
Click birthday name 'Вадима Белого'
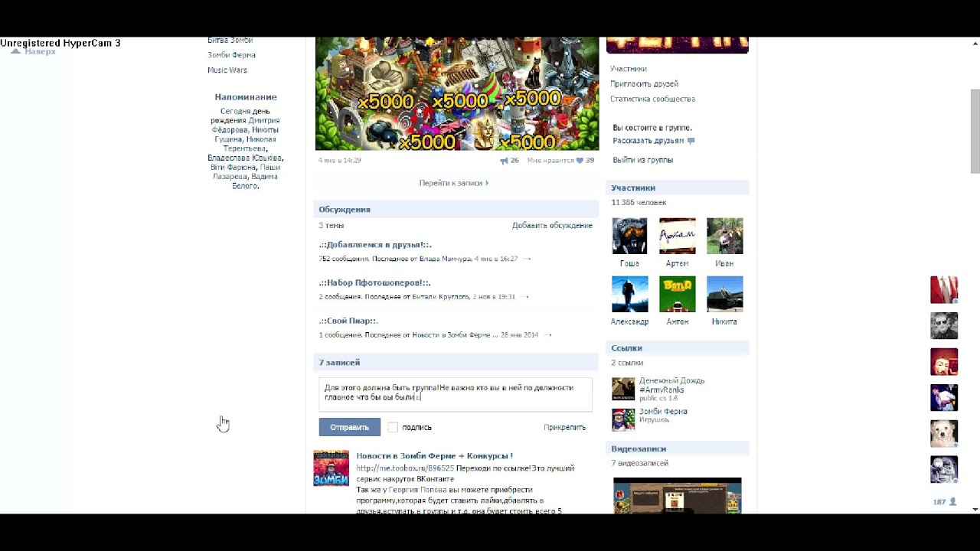[x=255, y=181]
